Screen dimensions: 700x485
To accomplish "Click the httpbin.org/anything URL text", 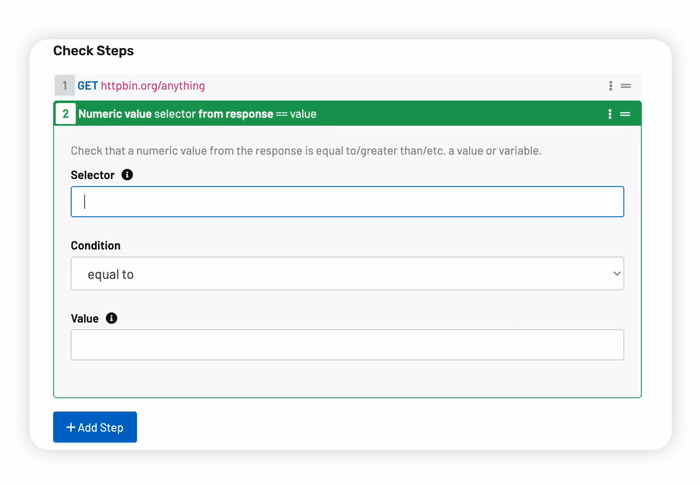I will pyautogui.click(x=153, y=86).
